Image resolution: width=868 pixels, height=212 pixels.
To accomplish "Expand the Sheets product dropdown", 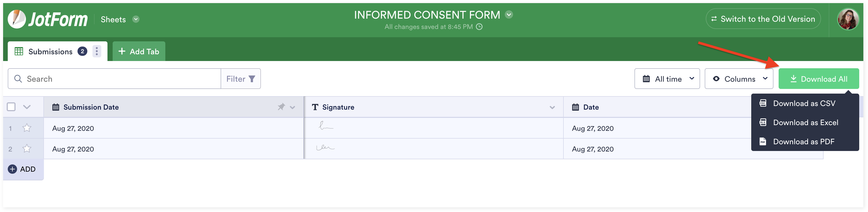I will pyautogui.click(x=136, y=19).
